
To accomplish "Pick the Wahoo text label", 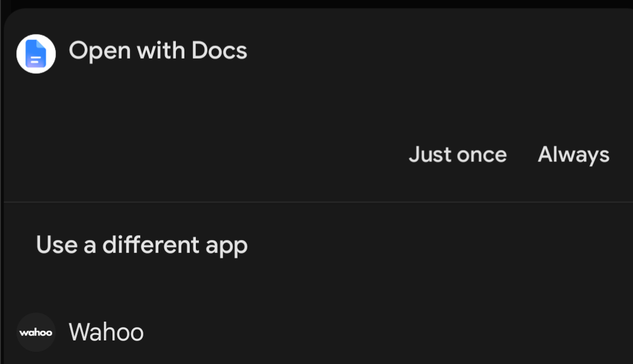I will click(x=106, y=332).
